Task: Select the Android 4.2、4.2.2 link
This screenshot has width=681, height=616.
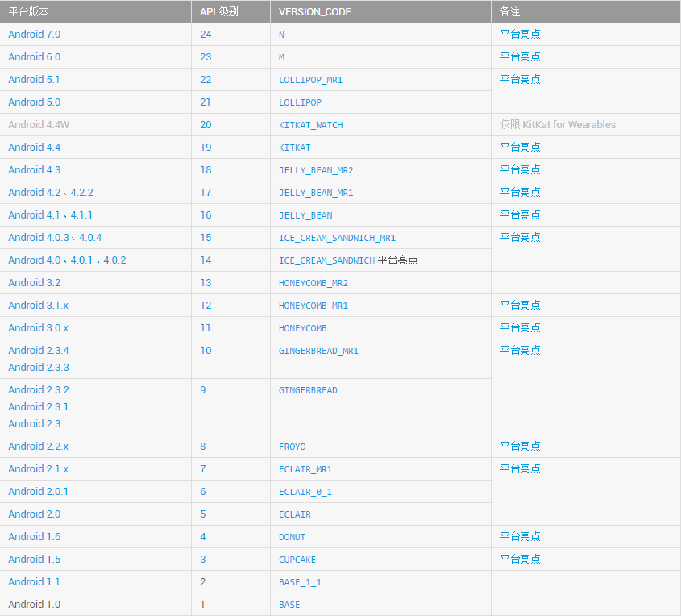Action: (x=51, y=193)
